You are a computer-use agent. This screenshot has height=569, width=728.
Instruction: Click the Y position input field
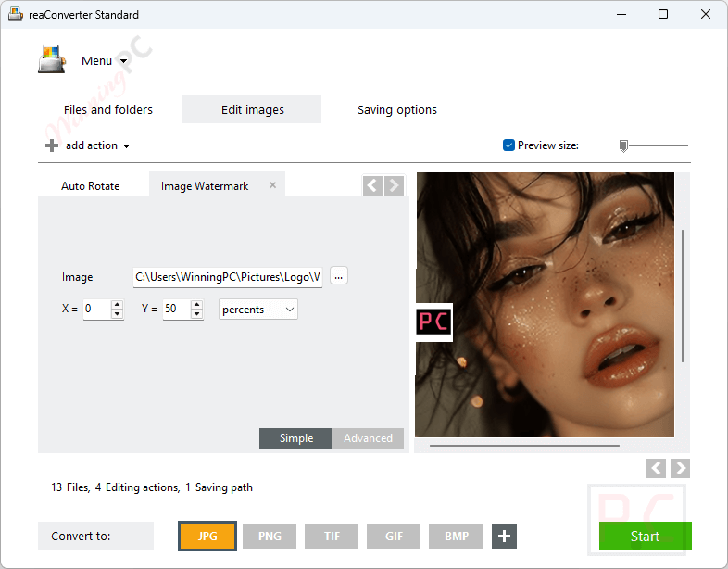pos(176,309)
